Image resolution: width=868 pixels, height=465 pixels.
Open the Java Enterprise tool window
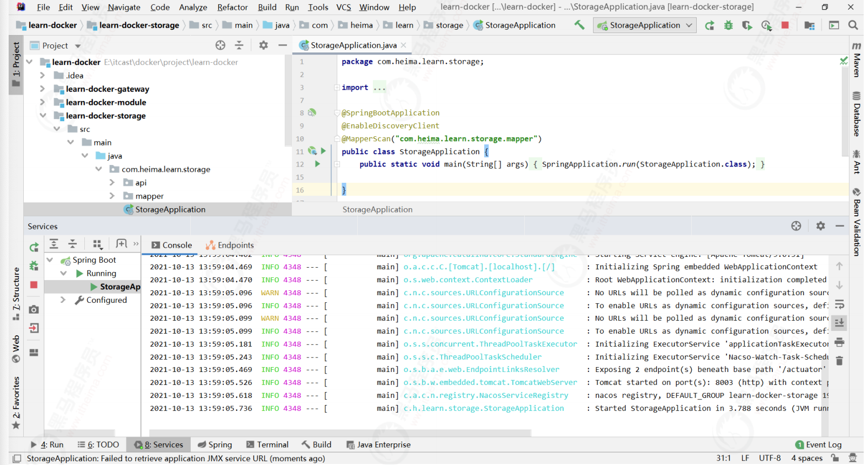378,444
